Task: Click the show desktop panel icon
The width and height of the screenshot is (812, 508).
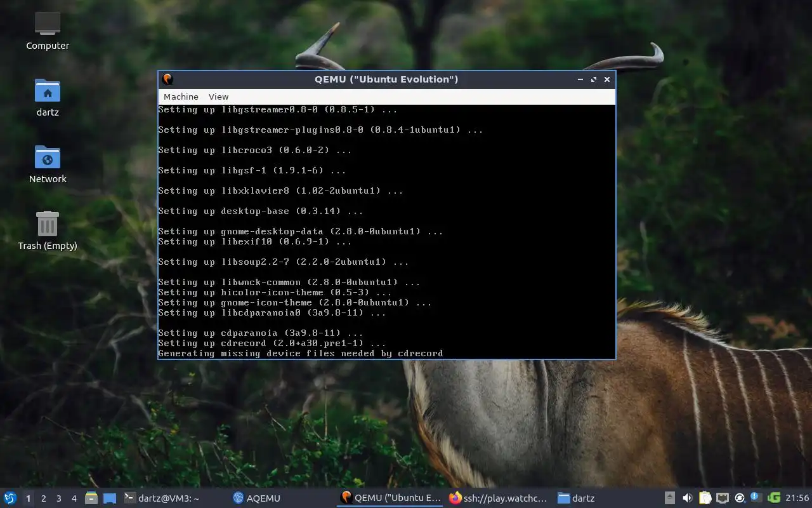Action: point(110,498)
